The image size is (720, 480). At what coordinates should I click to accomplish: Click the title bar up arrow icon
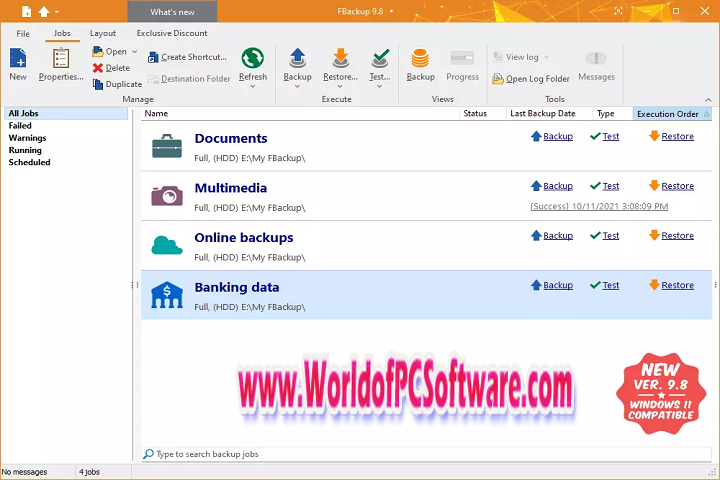[44, 11]
